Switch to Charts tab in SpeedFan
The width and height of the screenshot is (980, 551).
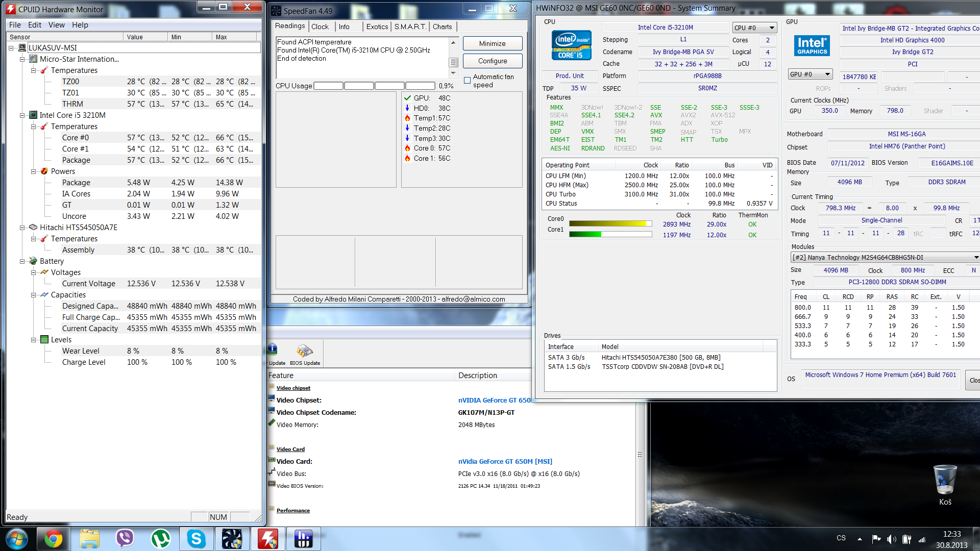(443, 27)
